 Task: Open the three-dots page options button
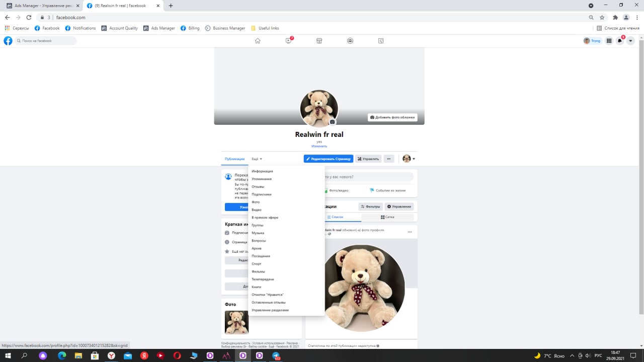click(388, 159)
